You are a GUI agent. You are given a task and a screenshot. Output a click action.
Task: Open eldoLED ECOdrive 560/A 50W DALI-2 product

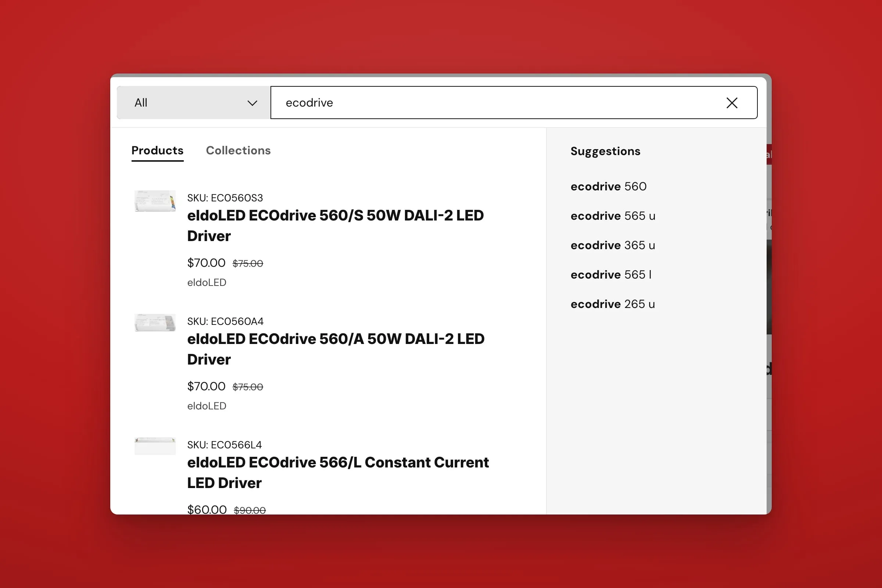[336, 349]
